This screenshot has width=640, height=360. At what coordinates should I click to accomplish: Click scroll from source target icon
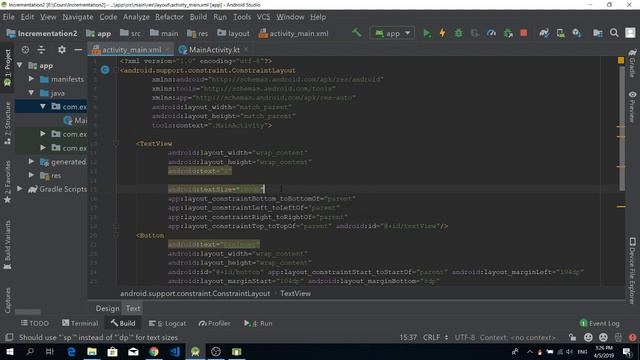pyautogui.click(x=25, y=50)
